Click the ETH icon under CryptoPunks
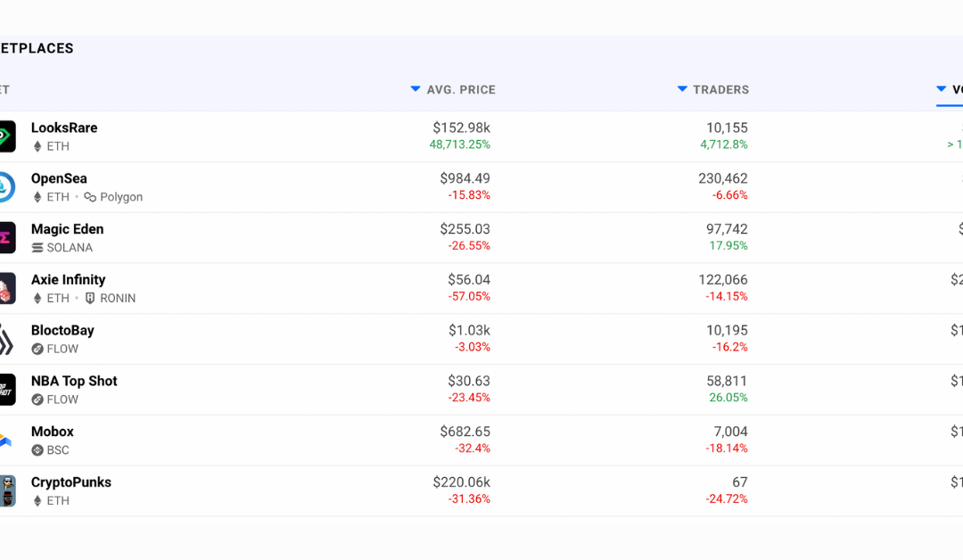 pos(37,501)
